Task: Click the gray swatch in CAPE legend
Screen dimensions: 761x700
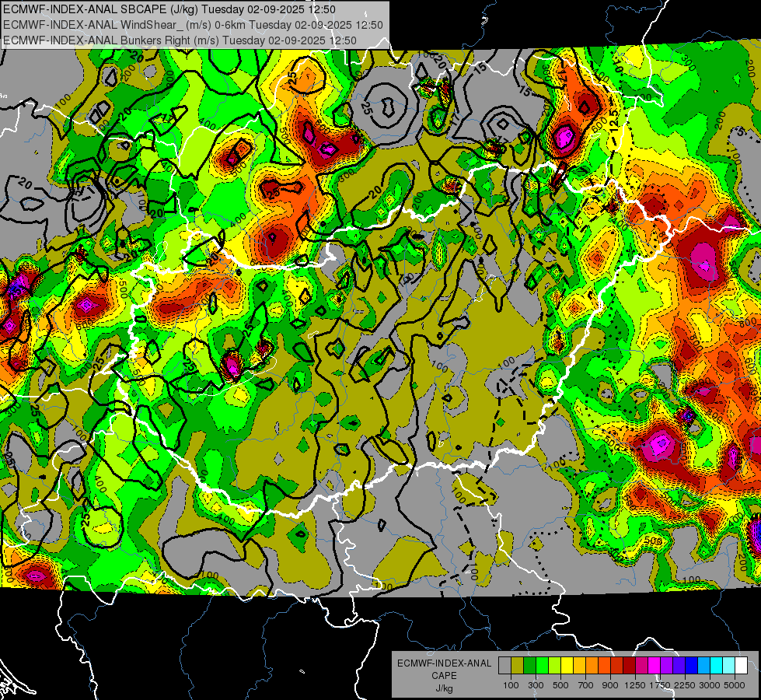Action: [504, 666]
